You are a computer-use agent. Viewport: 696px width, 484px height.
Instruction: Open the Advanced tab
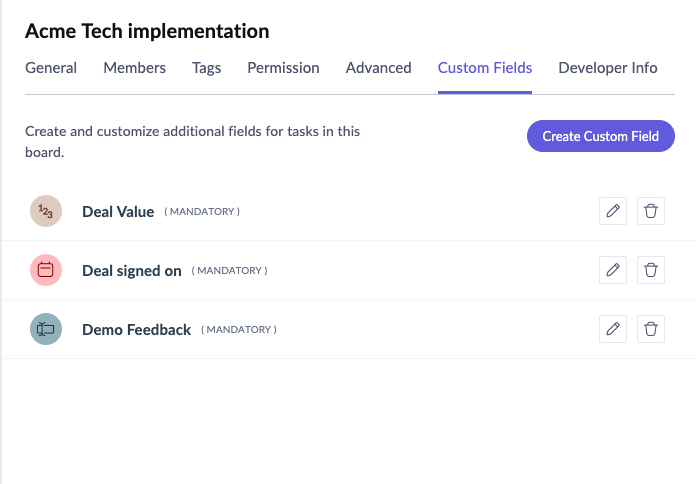378,68
